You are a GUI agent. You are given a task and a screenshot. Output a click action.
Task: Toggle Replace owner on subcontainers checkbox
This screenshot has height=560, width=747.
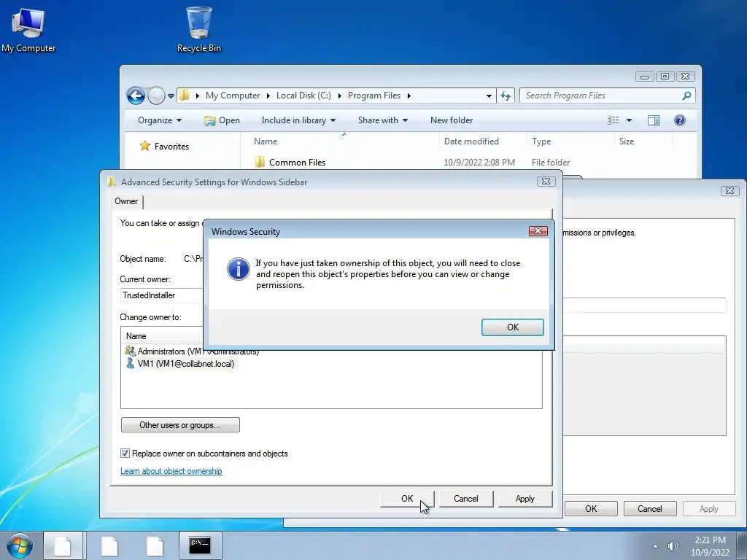125,454
